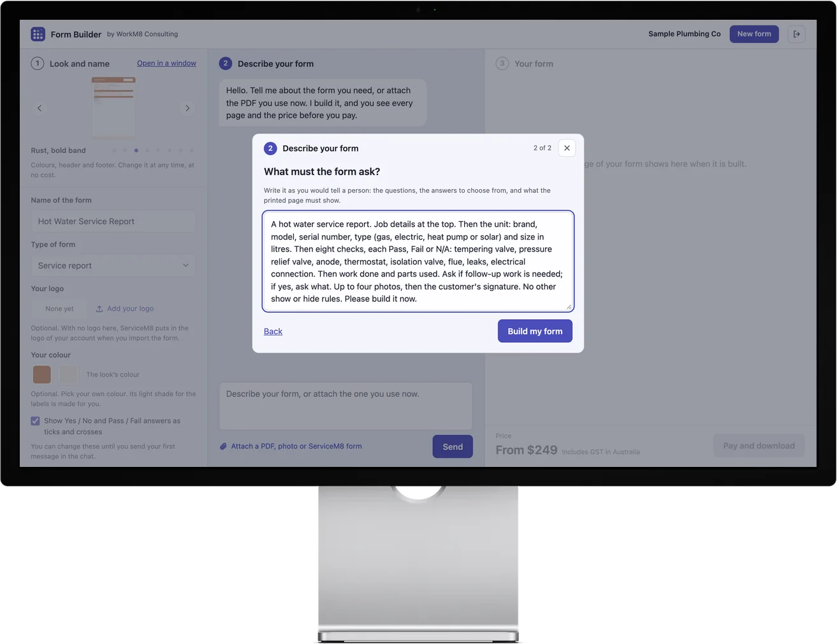Image resolution: width=837 pixels, height=644 pixels.
Task: Select the light grey colour swatch
Action: click(x=68, y=375)
